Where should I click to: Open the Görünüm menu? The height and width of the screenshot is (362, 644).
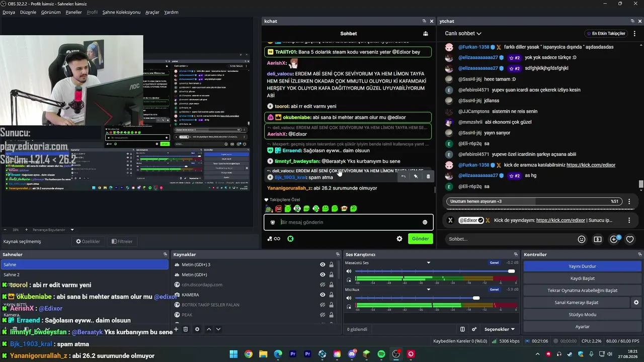(x=51, y=12)
